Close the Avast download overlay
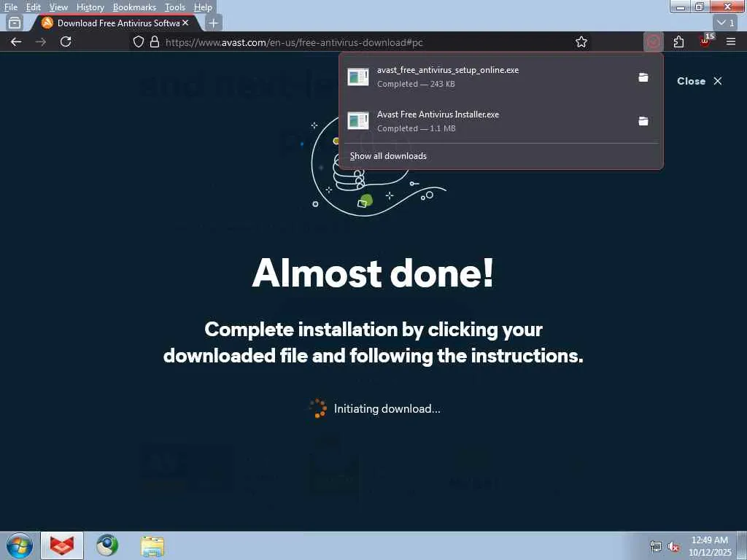Image resolution: width=747 pixels, height=560 pixels. click(x=700, y=81)
